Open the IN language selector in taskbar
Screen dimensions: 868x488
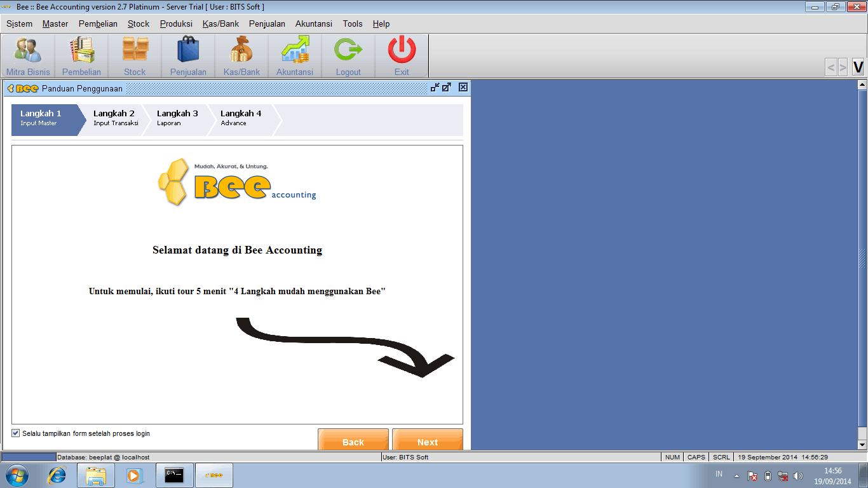pyautogui.click(x=719, y=474)
